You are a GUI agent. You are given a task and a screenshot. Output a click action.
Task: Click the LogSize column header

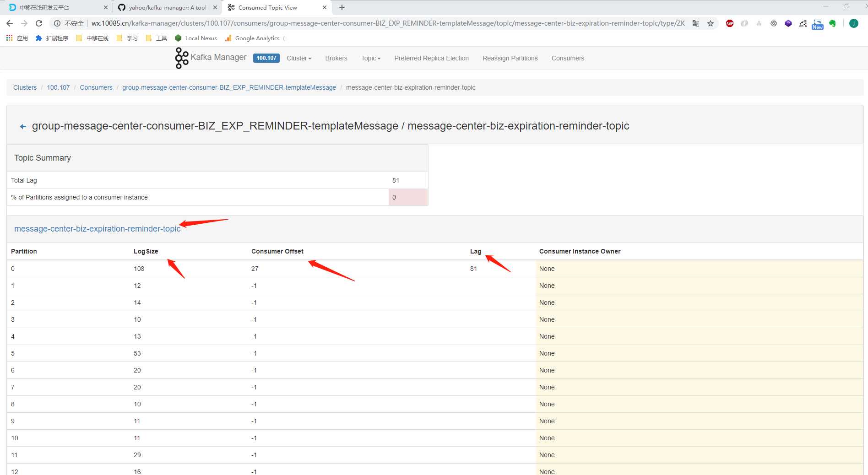pos(146,251)
